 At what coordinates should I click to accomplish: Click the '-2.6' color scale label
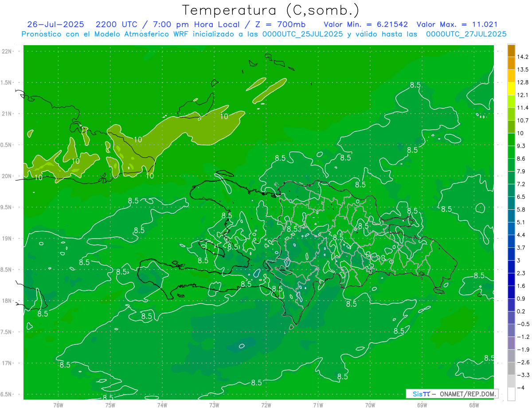point(523,362)
